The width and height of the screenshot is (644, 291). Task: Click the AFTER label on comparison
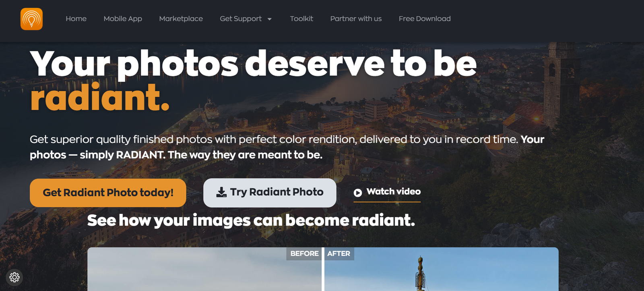coord(339,254)
